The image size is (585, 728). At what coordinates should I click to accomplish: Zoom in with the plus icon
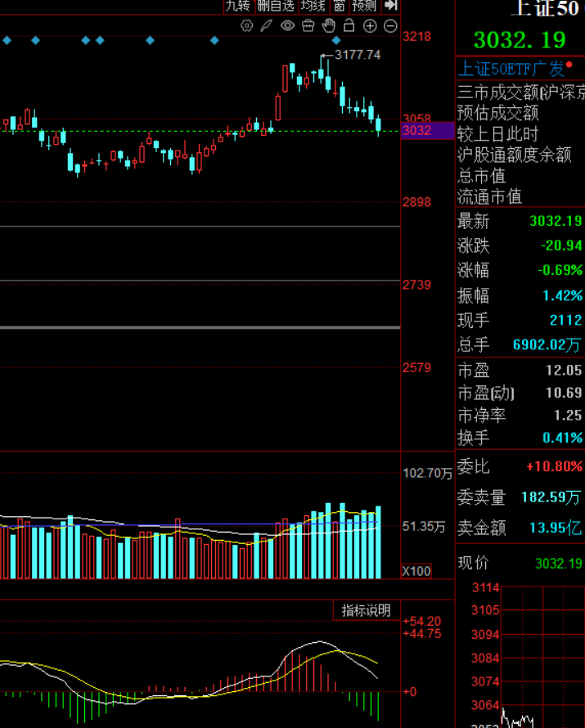(x=370, y=26)
